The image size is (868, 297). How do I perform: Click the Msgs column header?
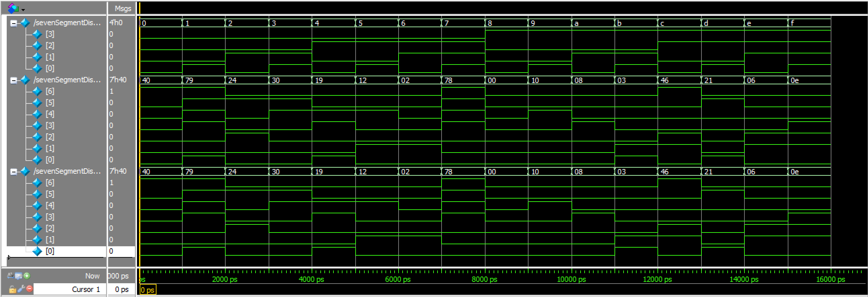tap(122, 8)
